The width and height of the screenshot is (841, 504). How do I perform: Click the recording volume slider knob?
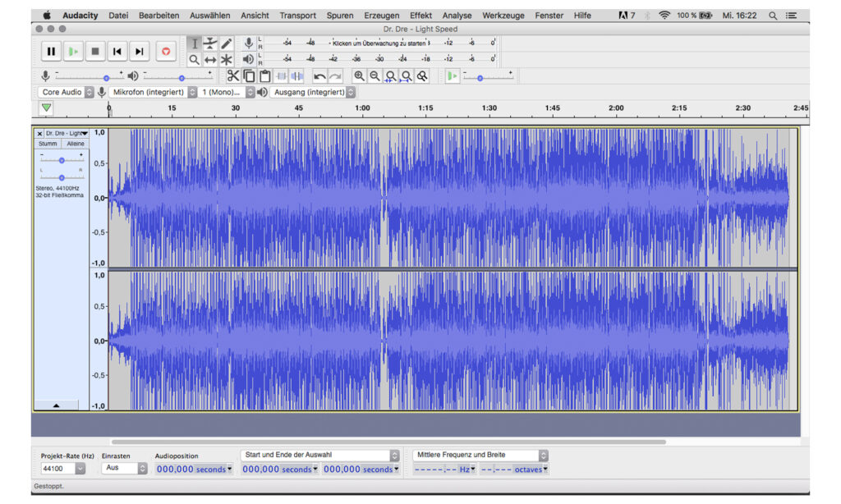pyautogui.click(x=106, y=78)
